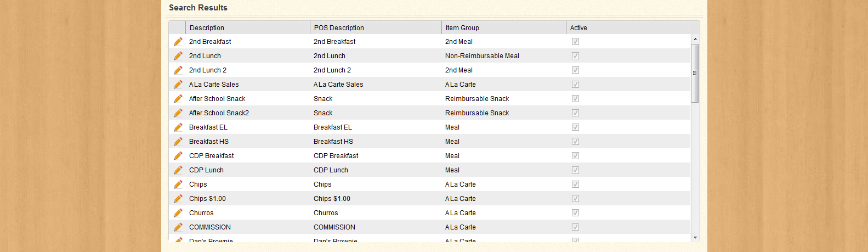Click the Active column header
868x252 pixels.
[578, 28]
